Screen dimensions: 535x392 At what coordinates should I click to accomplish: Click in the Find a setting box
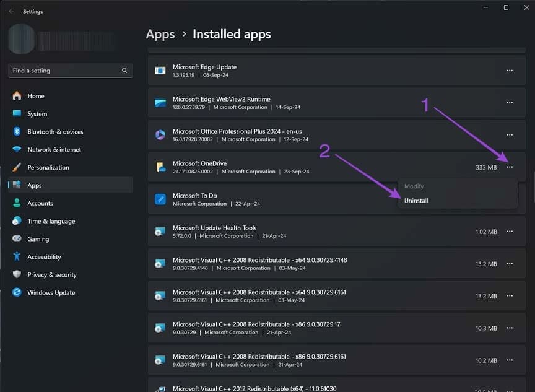pyautogui.click(x=71, y=71)
